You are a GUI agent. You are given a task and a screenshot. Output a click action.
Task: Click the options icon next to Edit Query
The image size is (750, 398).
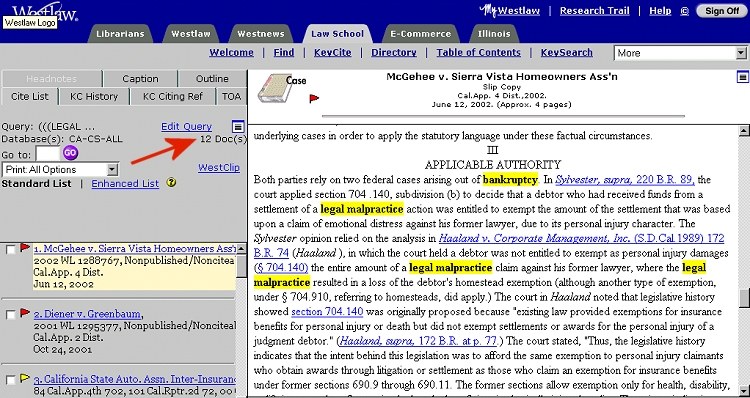pyautogui.click(x=238, y=126)
